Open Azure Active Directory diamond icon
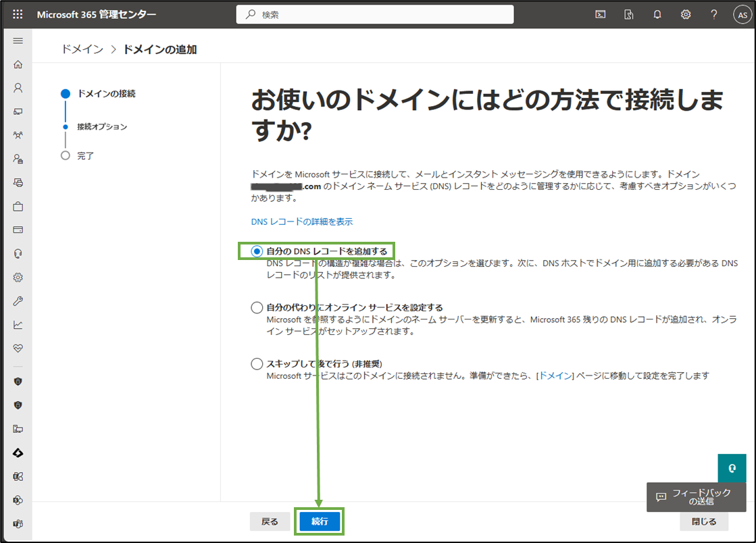The image size is (756, 543). click(18, 453)
